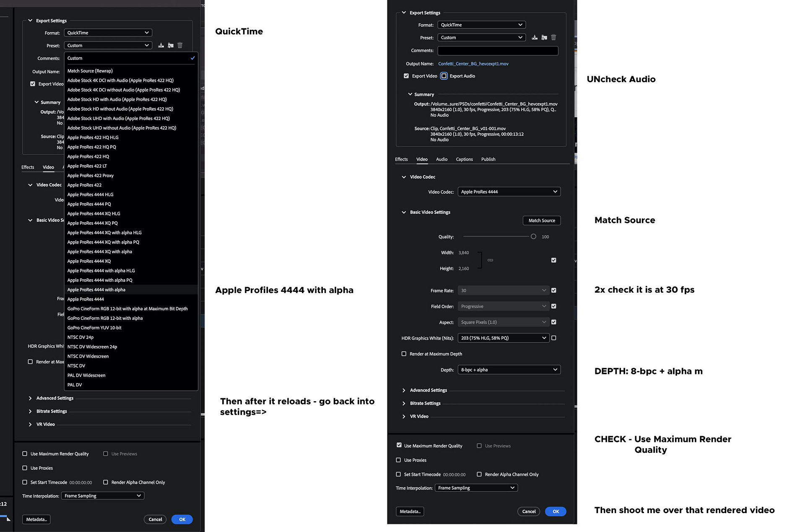Click Save Preset icon in right panel
Screen dimensions: 805x532
535,37
